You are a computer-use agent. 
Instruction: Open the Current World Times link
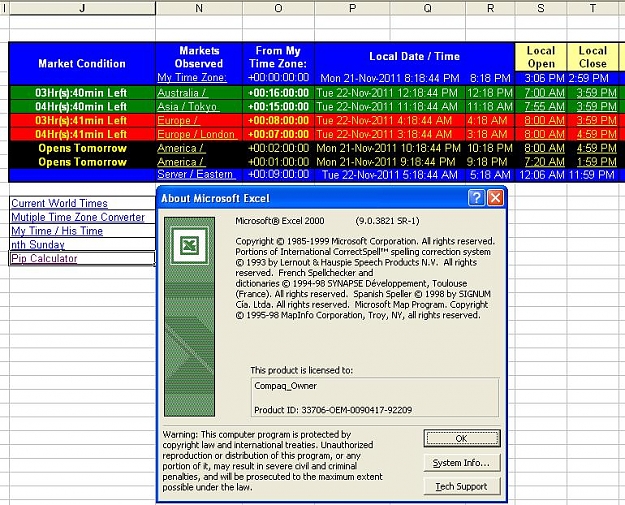(59, 203)
